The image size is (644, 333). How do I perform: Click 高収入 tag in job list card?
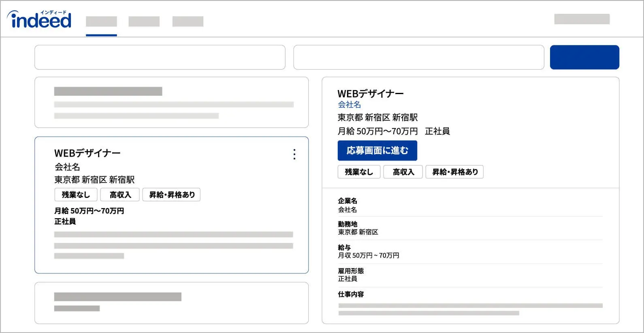tap(120, 195)
